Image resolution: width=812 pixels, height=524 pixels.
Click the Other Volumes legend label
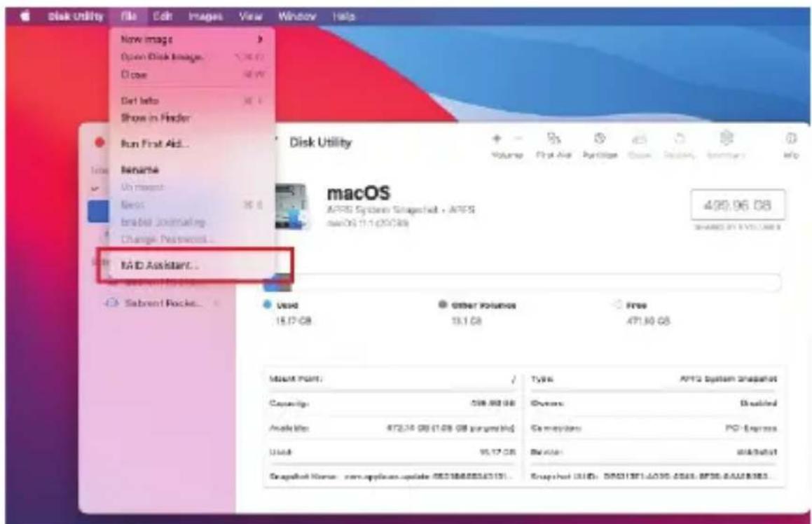coord(483,305)
